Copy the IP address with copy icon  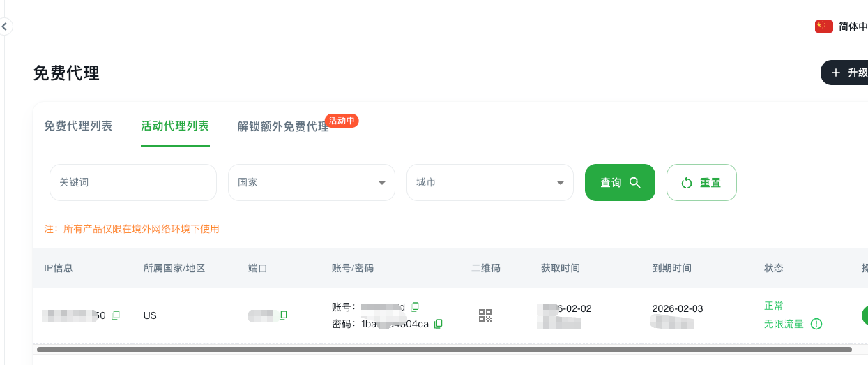click(116, 315)
